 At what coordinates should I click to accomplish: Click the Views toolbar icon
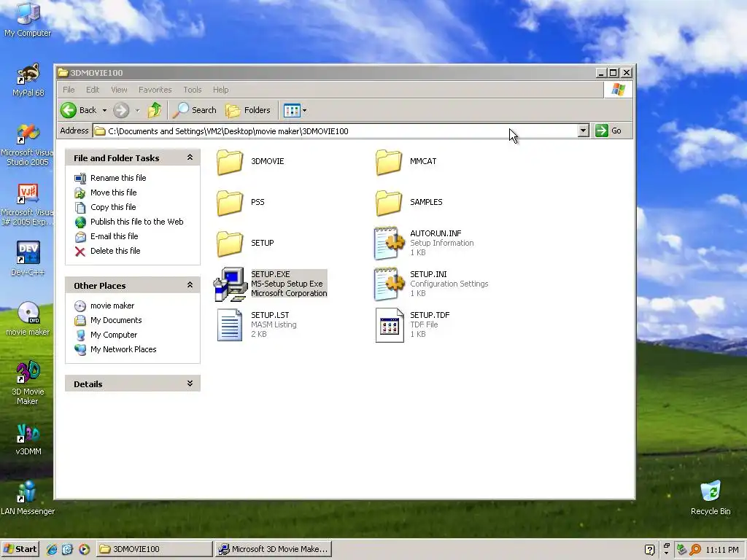pyautogui.click(x=292, y=111)
